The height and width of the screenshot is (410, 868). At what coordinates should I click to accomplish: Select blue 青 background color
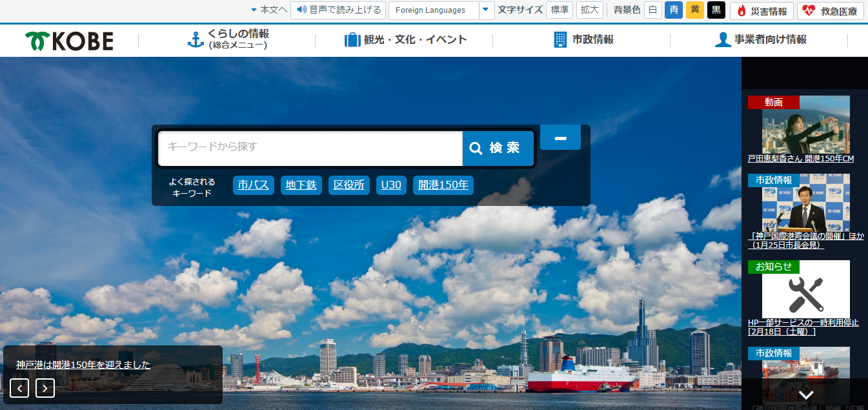click(x=674, y=10)
